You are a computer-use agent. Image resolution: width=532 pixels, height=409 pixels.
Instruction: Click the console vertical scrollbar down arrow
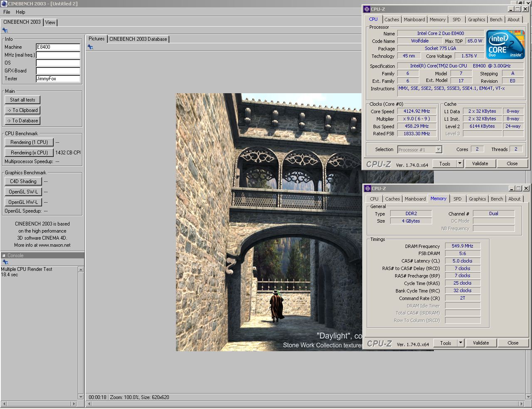coord(81,397)
